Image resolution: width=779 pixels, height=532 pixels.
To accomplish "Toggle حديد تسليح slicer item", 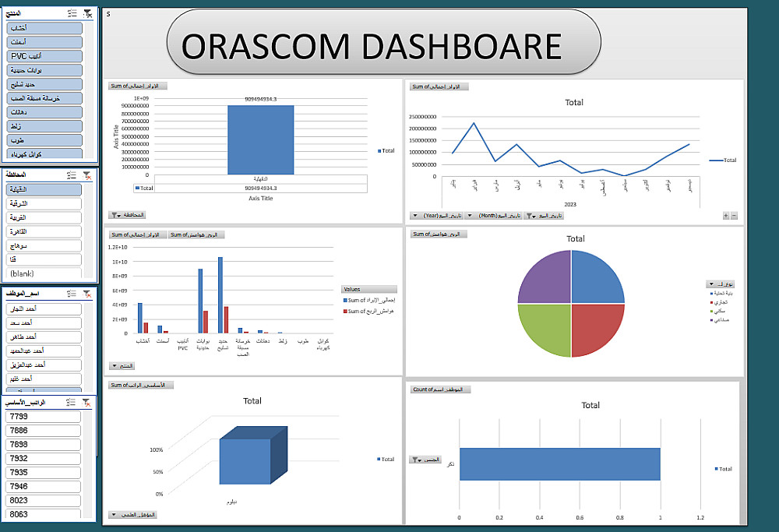I will (44, 84).
